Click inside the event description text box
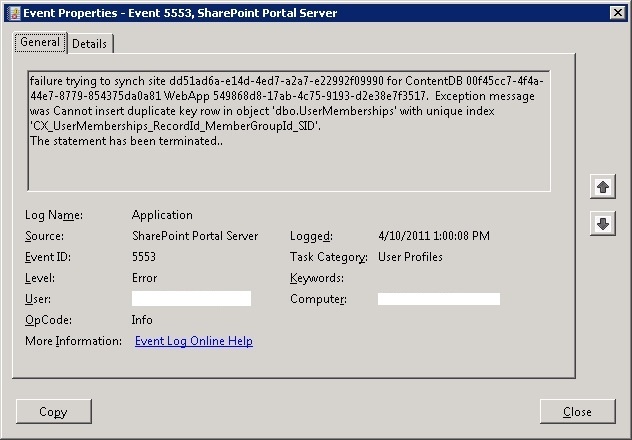 (x=289, y=131)
